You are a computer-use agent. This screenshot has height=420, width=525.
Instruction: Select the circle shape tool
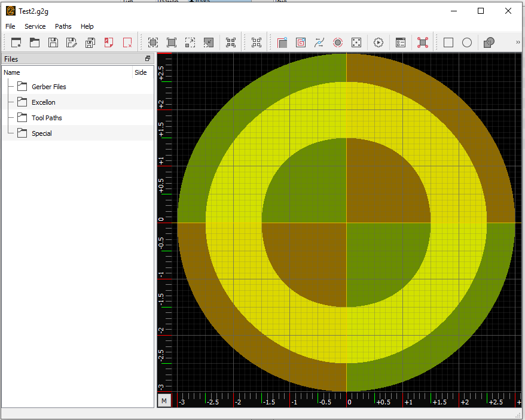(467, 42)
